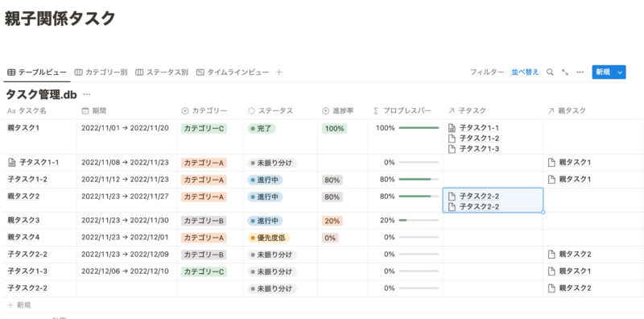
Task: Open page icon of 子タスク1-1 row
Action: click(11, 163)
